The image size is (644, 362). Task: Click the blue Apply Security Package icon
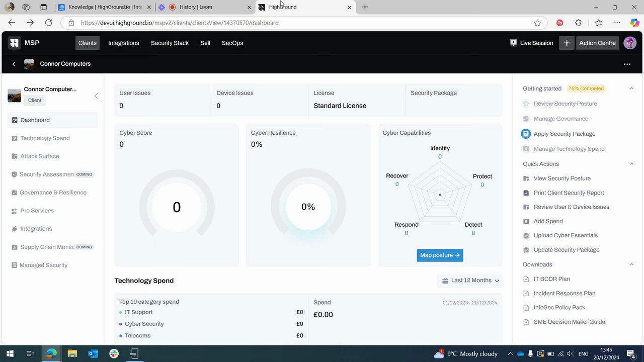click(526, 134)
